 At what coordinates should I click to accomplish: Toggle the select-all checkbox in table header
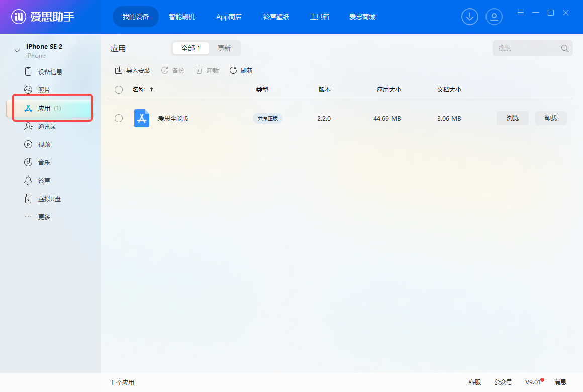coord(119,90)
